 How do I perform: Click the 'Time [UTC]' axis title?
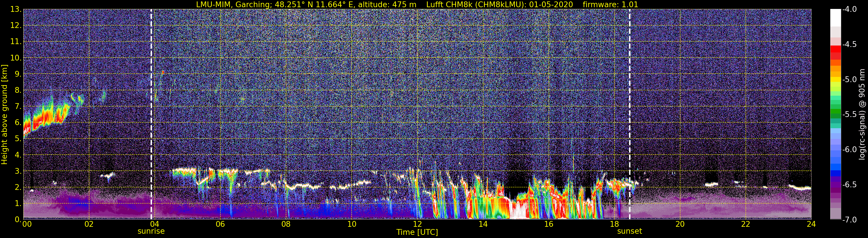(x=417, y=232)
